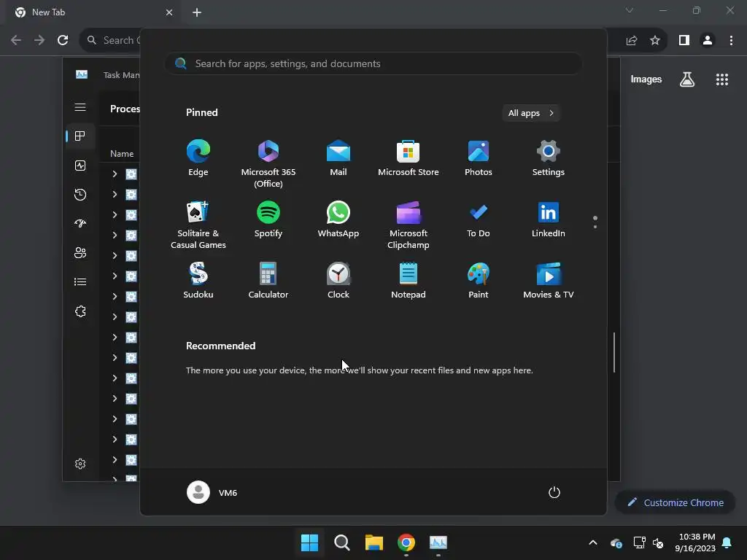
Task: Open Task Manager Users view
Action: [80, 253]
